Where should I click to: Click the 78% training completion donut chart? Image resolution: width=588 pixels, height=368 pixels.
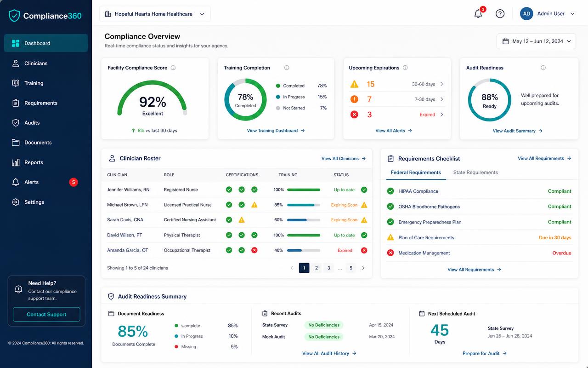pyautogui.click(x=245, y=100)
